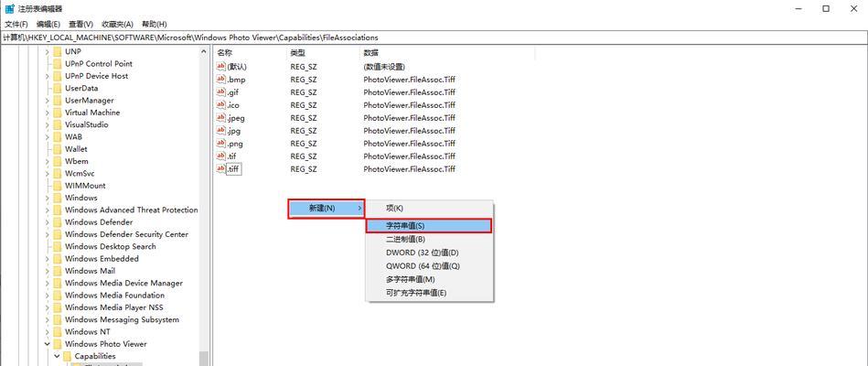This screenshot has height=366, width=868.
Task: Expand the UPnP Device Host key
Action: click(x=47, y=76)
